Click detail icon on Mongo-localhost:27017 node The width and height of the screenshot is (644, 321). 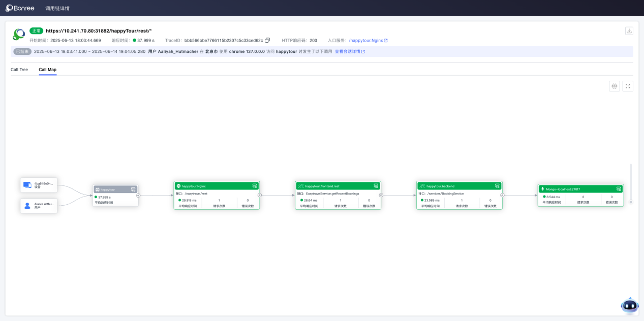(619, 189)
